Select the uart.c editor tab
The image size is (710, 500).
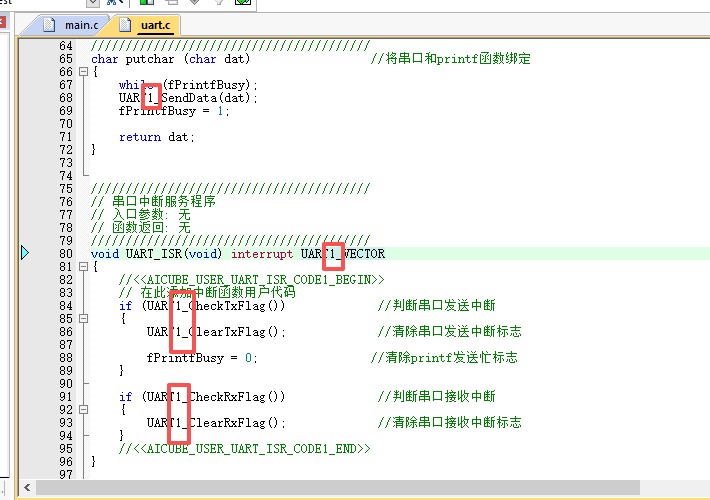(149, 25)
